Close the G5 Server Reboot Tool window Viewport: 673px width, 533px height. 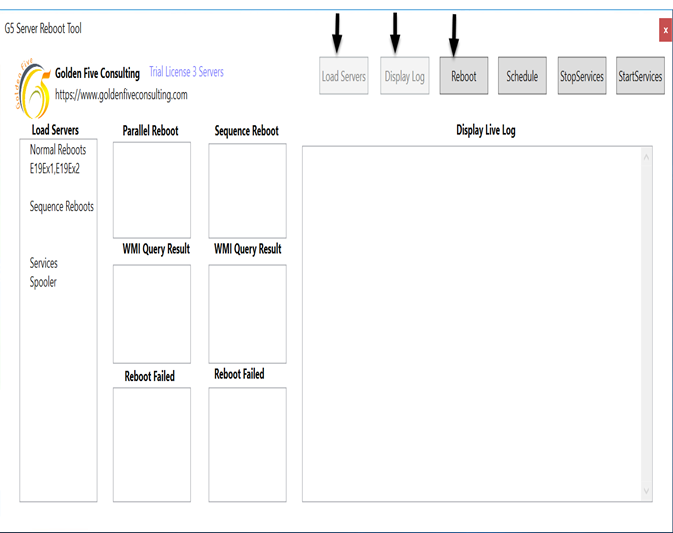point(665,31)
